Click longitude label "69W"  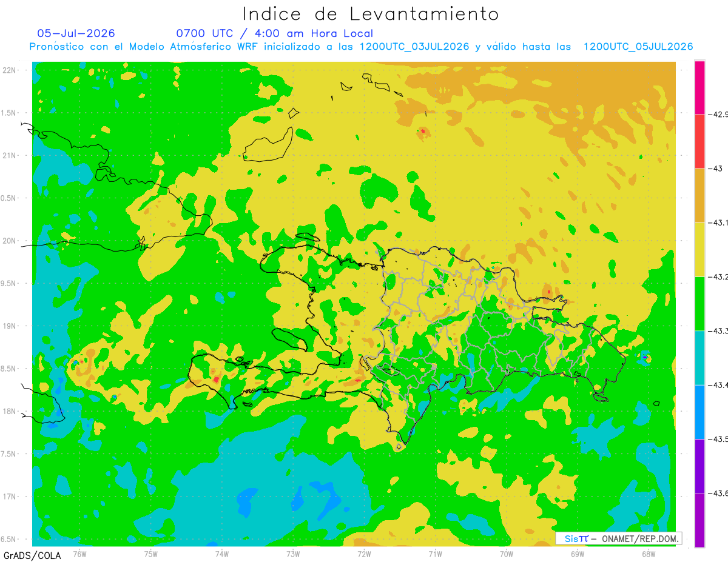[x=578, y=554]
